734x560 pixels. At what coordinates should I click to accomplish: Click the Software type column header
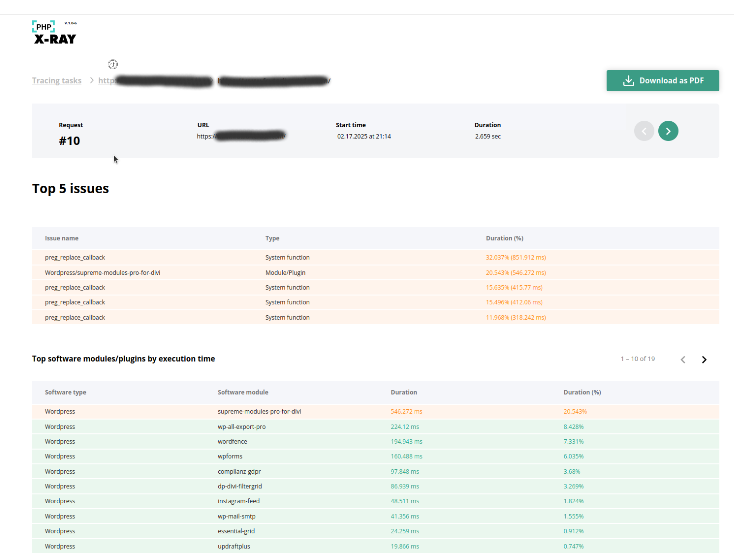[x=65, y=392]
